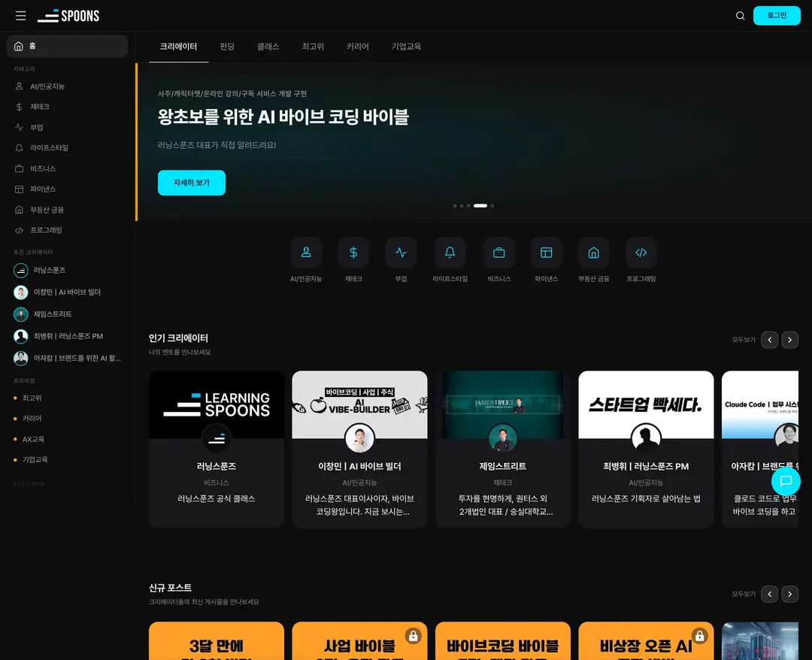The height and width of the screenshot is (660, 812).
Task: Click the 재테크 dollar tile icon
Action: coord(353,253)
